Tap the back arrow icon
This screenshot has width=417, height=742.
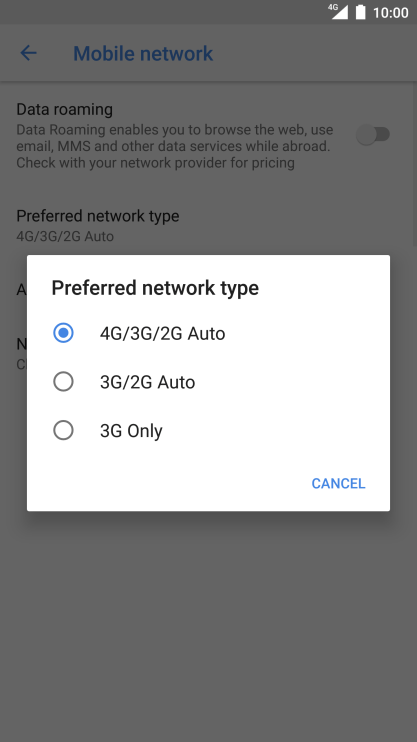28,53
